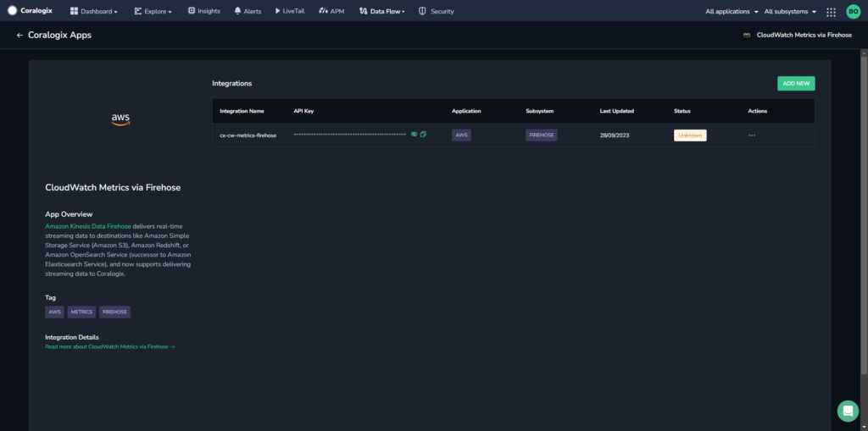Navigate to APM
The image size is (868, 431).
coord(331,11)
